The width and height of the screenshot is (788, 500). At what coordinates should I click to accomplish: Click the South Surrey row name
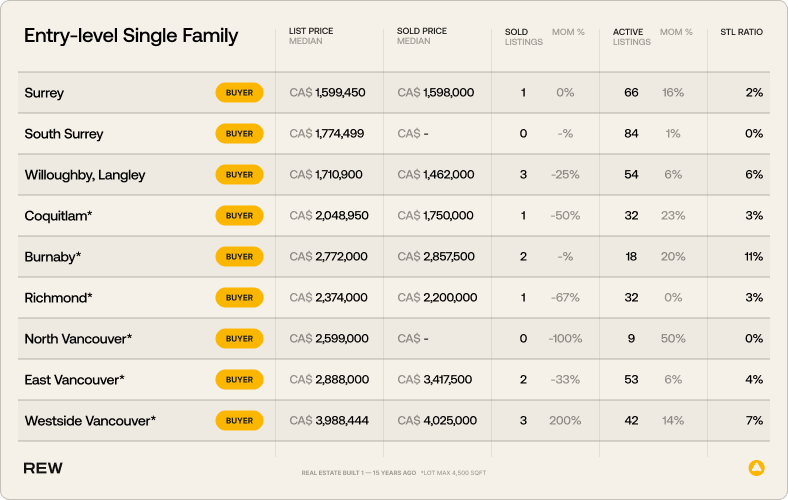tap(64, 134)
